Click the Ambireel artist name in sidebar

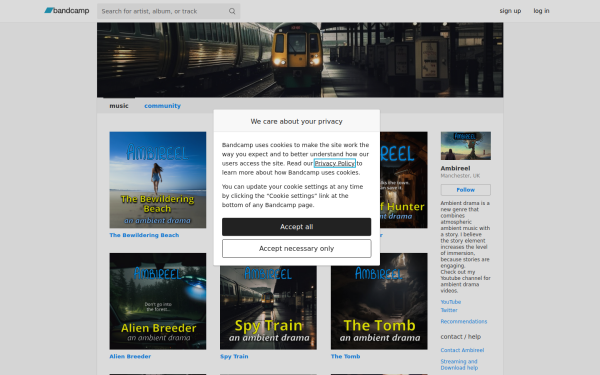pos(455,168)
